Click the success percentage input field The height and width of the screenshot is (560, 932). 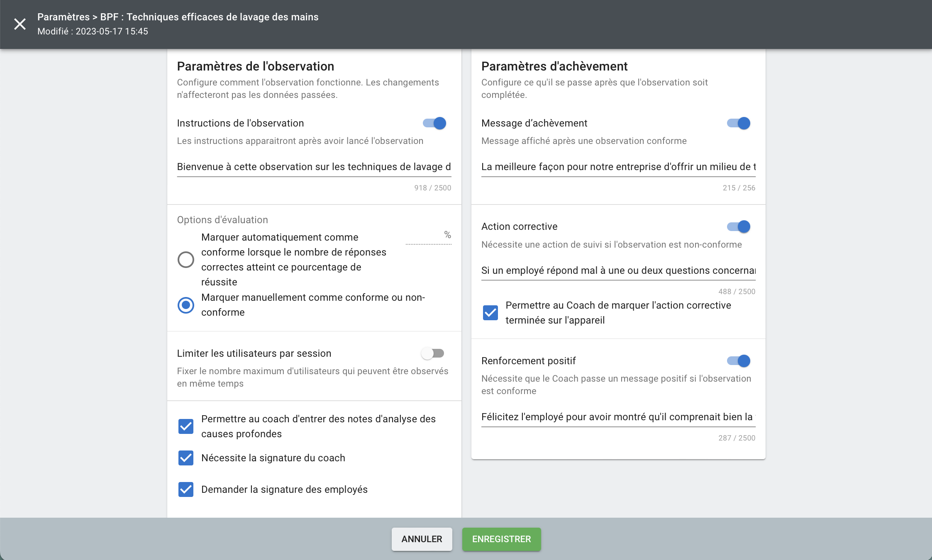[x=424, y=236]
